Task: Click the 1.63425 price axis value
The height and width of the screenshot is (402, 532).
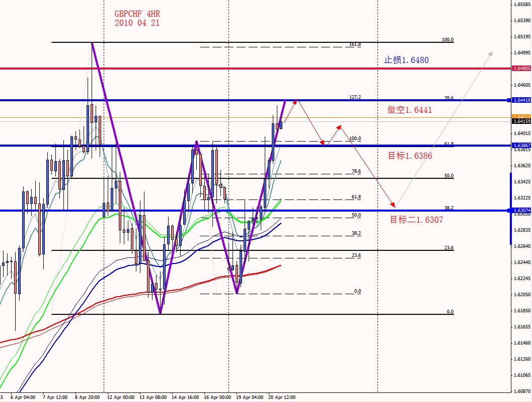Action: pos(522,182)
